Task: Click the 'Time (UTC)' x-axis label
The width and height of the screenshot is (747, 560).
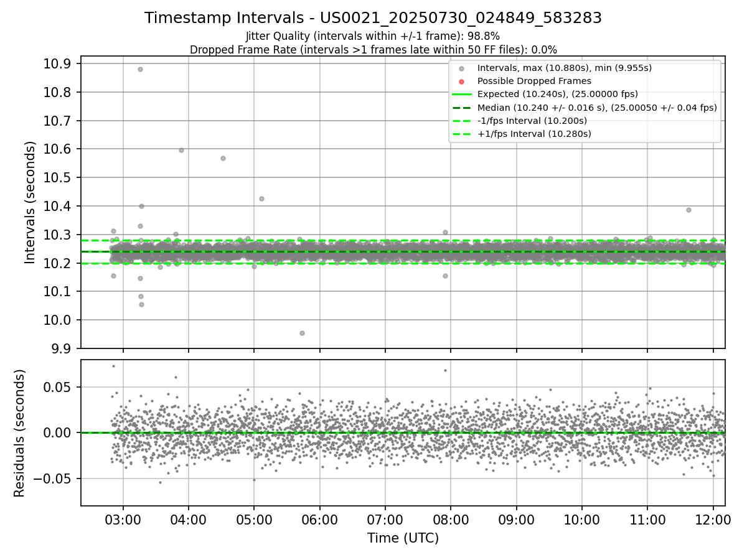Action: click(x=403, y=538)
